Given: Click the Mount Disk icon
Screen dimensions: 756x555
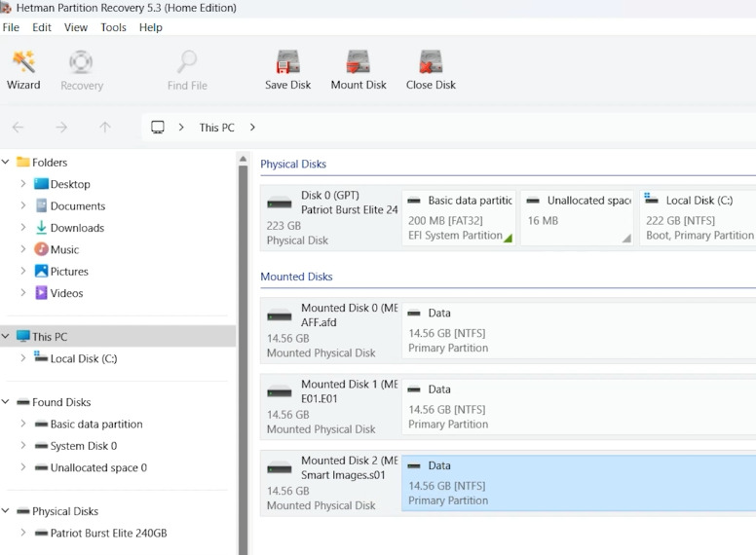Looking at the screenshot, I should 359,61.
